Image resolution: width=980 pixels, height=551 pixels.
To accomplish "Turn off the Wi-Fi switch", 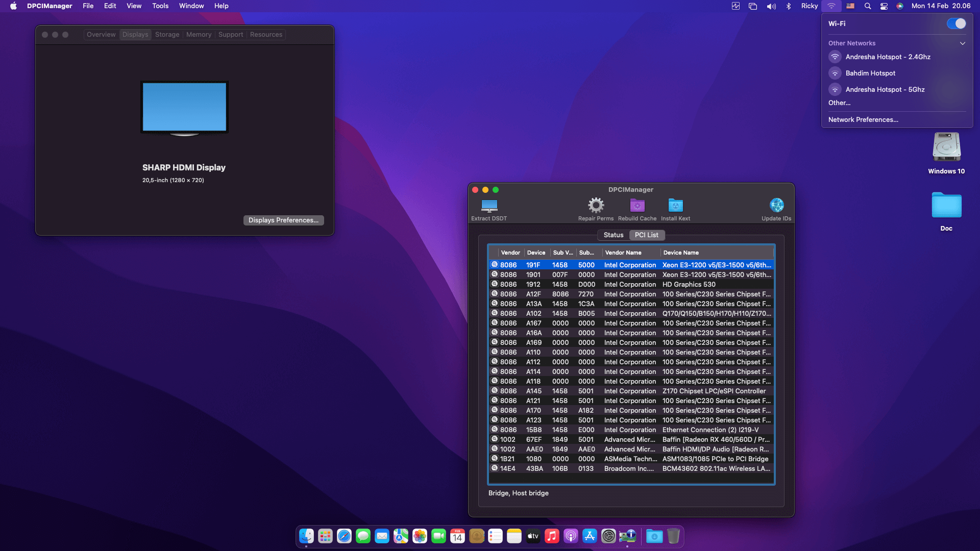I will (956, 23).
